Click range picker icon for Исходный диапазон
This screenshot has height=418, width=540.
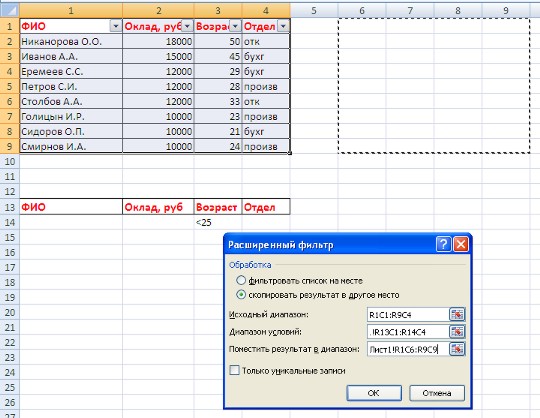point(457,314)
